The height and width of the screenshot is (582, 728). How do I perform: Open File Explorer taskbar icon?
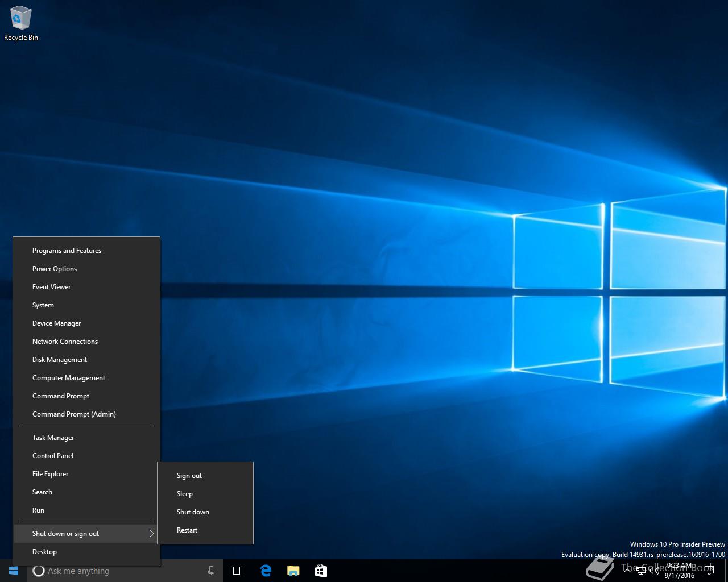click(293, 571)
